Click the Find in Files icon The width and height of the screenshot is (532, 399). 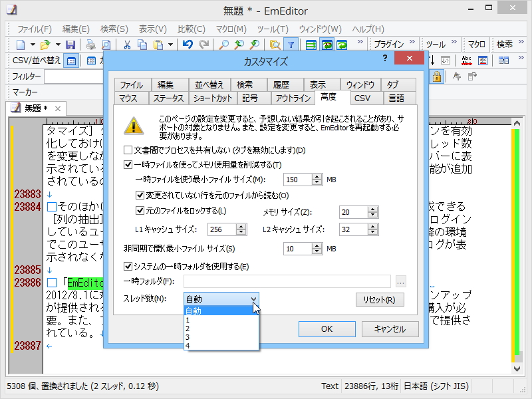[x=275, y=45]
